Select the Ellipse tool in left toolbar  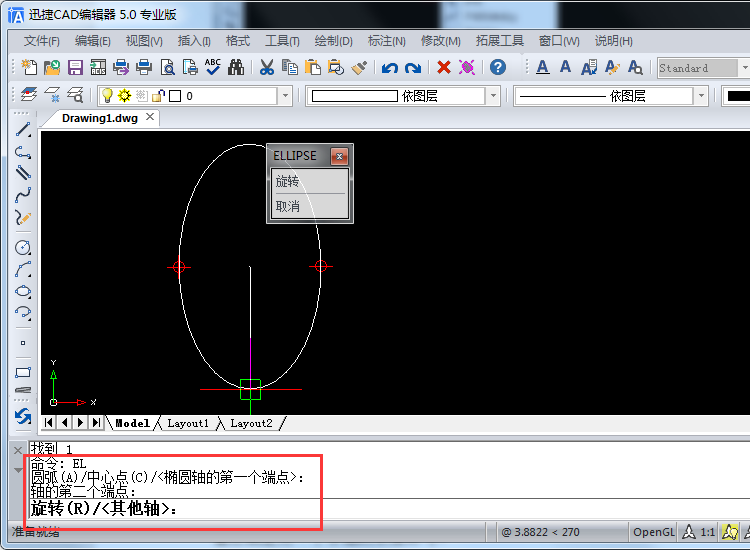(22, 291)
